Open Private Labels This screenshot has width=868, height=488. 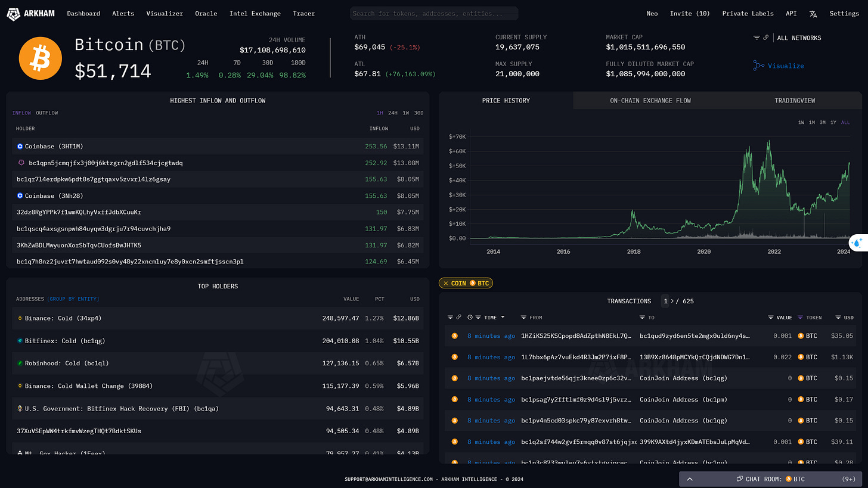(x=748, y=13)
